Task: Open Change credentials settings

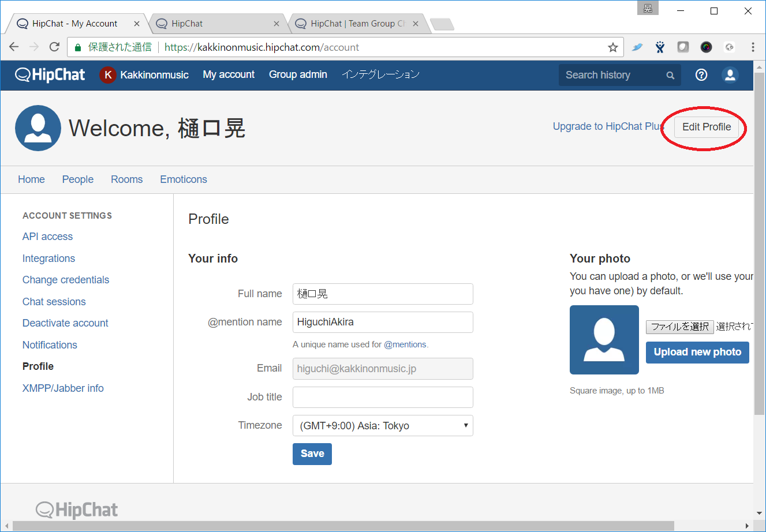Action: tap(66, 280)
